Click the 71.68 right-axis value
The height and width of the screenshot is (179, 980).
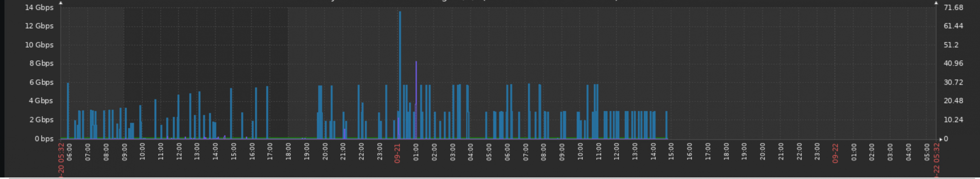pyautogui.click(x=953, y=7)
